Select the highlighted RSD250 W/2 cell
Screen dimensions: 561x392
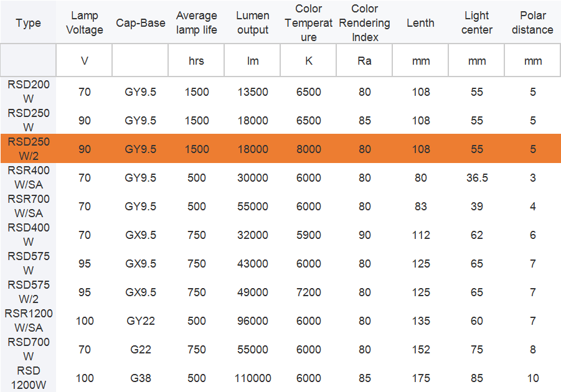pos(28,149)
